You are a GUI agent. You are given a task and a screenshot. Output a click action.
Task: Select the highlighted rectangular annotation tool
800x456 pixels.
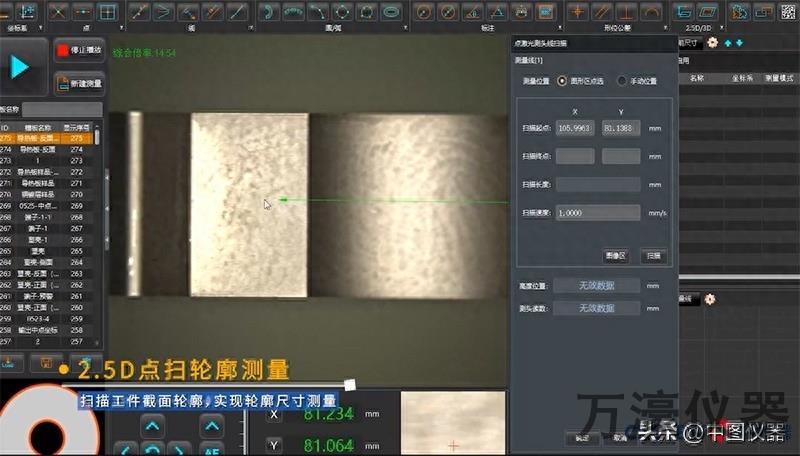(x=545, y=12)
